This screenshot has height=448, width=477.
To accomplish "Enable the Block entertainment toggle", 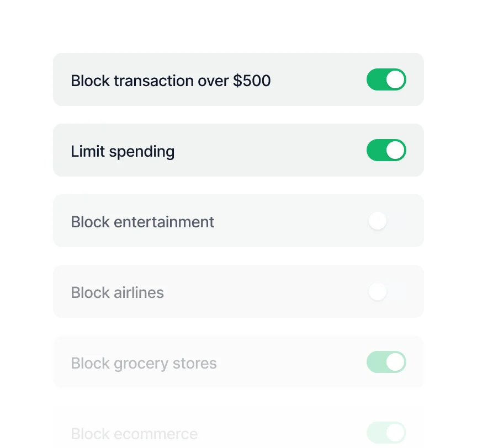I will (386, 221).
